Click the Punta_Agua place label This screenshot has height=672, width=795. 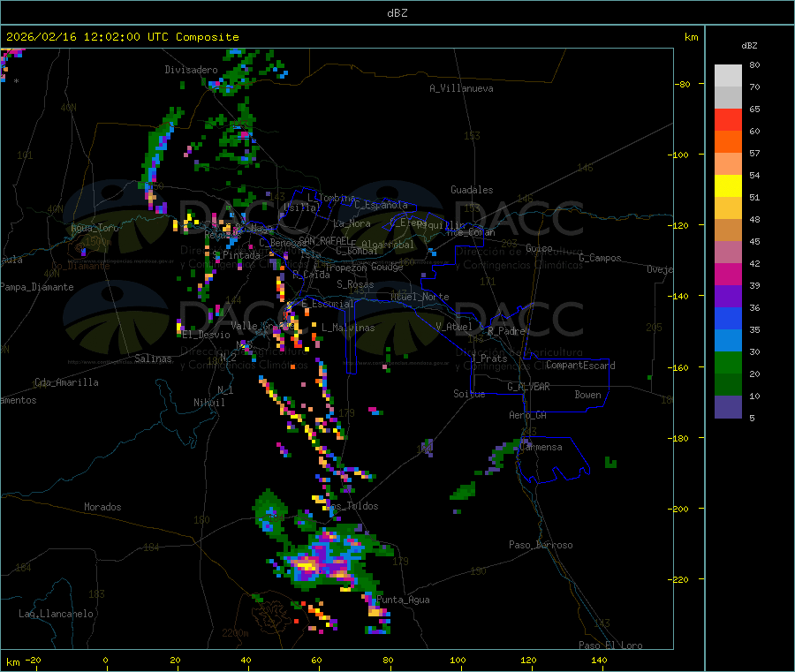point(403,600)
